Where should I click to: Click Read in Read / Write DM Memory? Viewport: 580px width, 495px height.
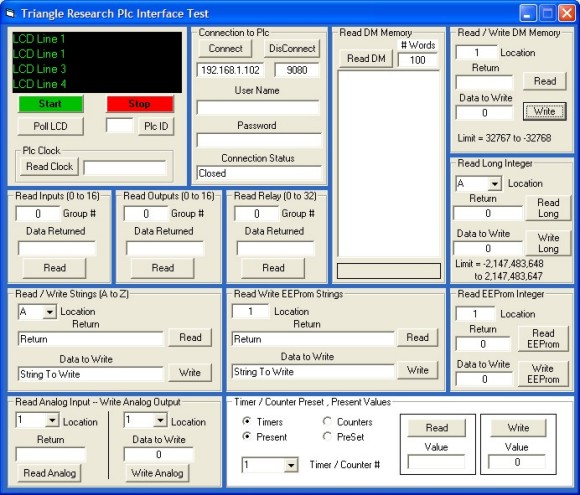click(545, 81)
